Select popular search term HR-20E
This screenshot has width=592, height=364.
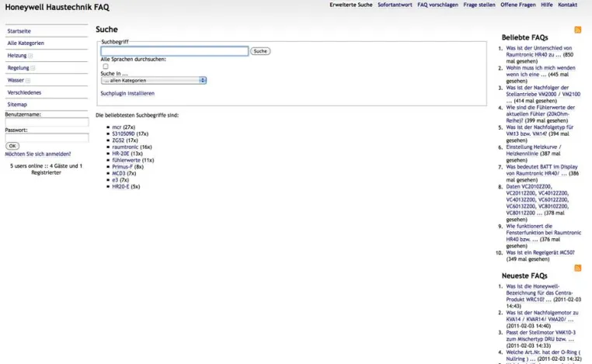point(121,154)
